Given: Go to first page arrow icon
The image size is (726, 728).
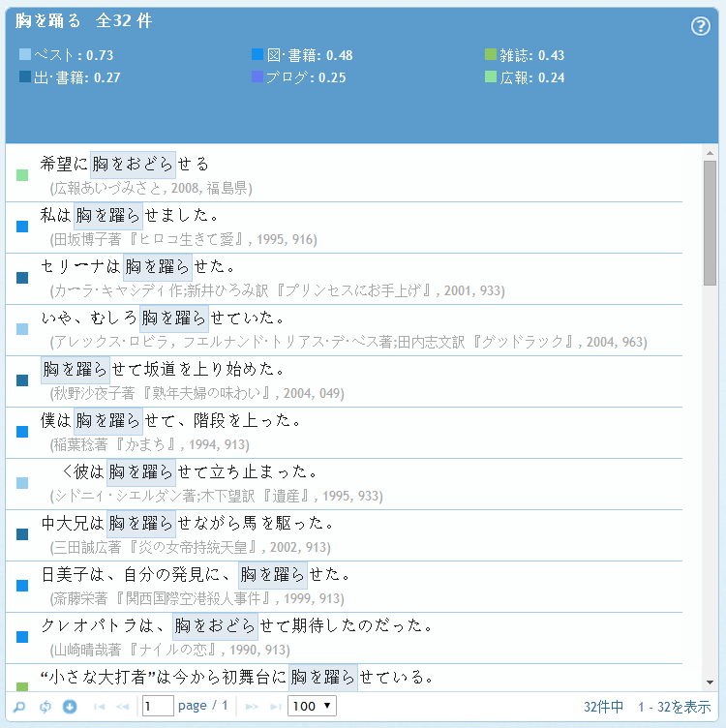Looking at the screenshot, I should pos(99,707).
